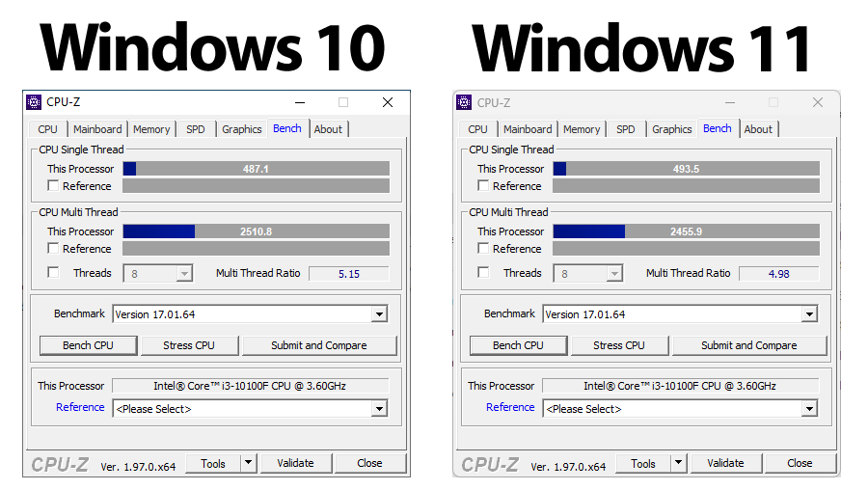Minimize the Windows 10 CPU-Z window
868x490 pixels.
[x=300, y=102]
